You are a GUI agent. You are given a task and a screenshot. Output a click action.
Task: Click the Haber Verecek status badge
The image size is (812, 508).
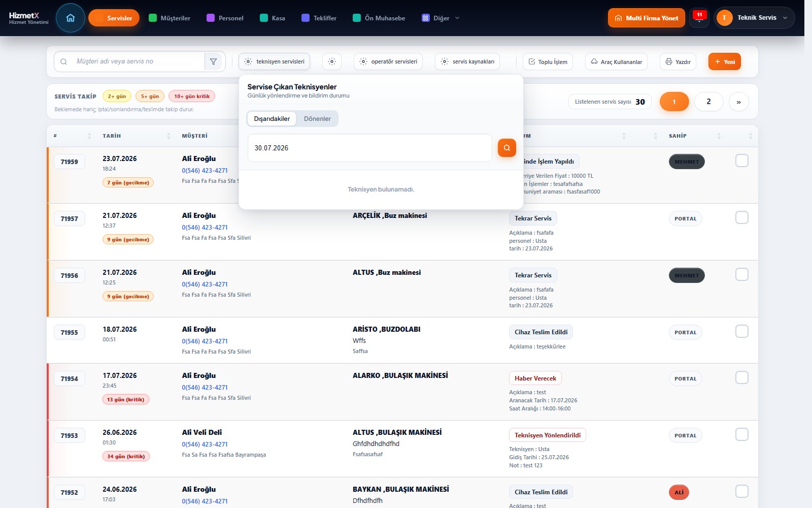click(x=535, y=378)
